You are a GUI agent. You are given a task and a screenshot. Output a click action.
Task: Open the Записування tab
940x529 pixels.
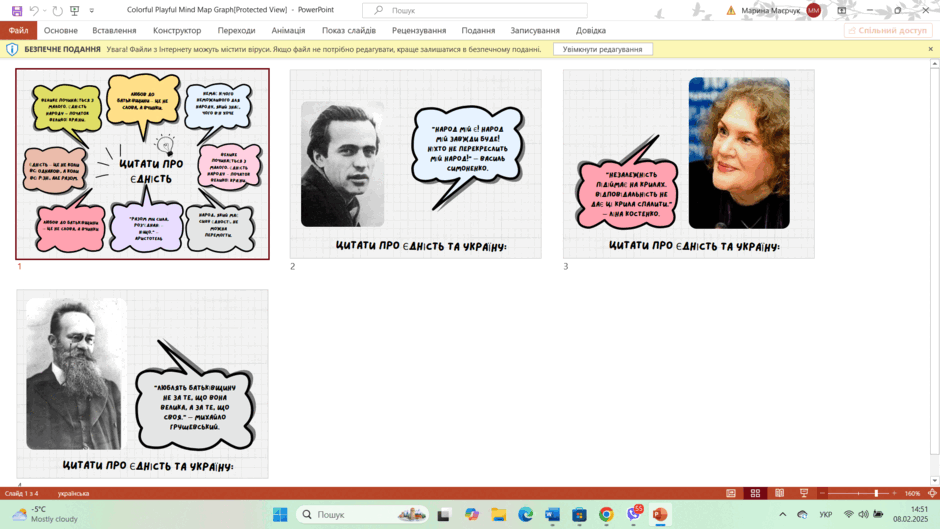[535, 30]
